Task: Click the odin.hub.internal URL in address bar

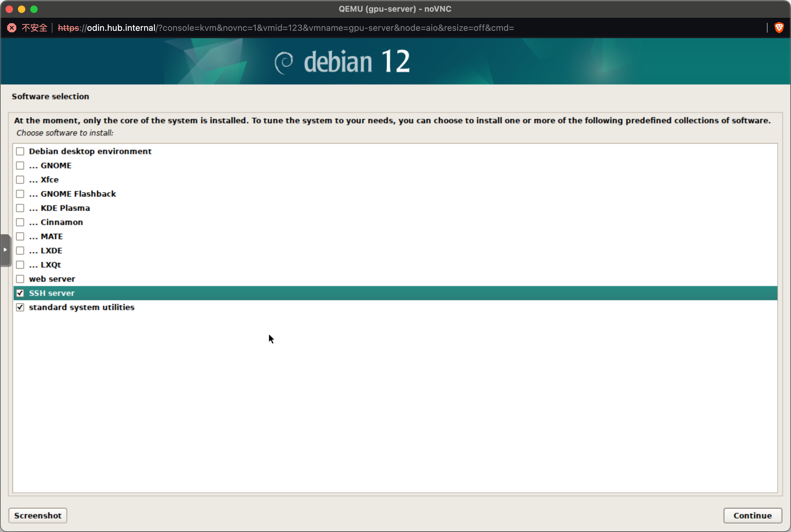Action: 286,28
